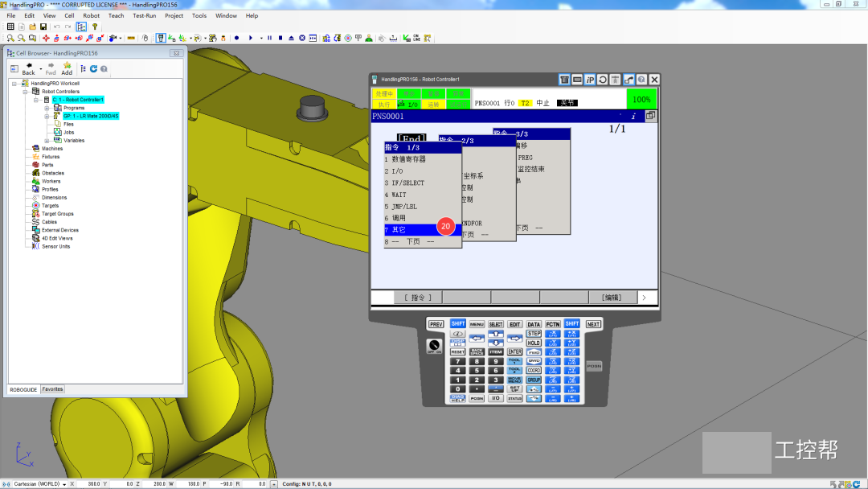Image resolution: width=868 pixels, height=489 pixels.
Task: Expand the Variables tree node
Action: pos(47,140)
